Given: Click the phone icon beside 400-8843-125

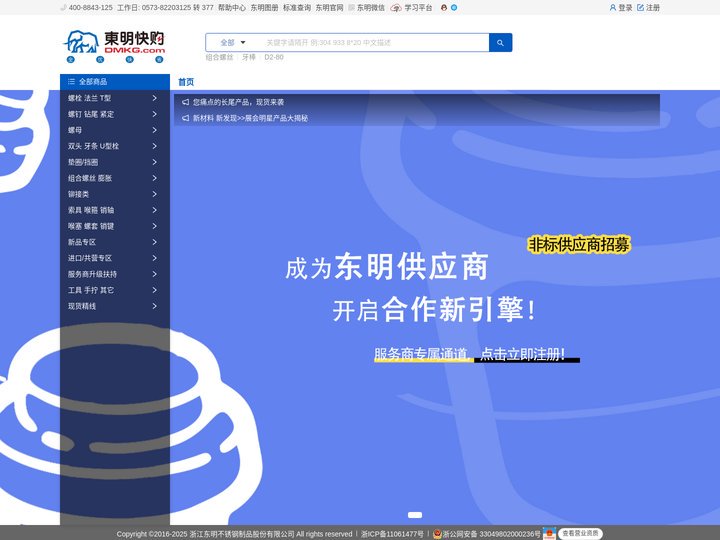Looking at the screenshot, I should pyautogui.click(x=63, y=8).
